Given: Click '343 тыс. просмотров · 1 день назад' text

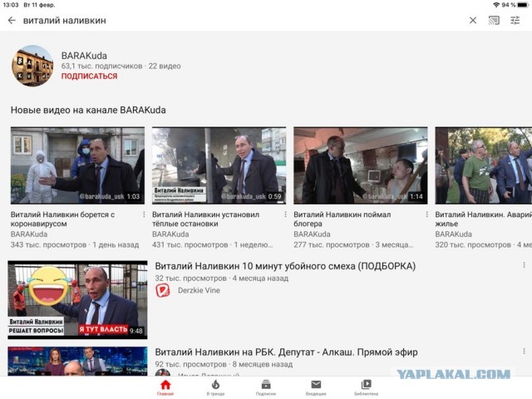Looking at the screenshot, I should [75, 244].
